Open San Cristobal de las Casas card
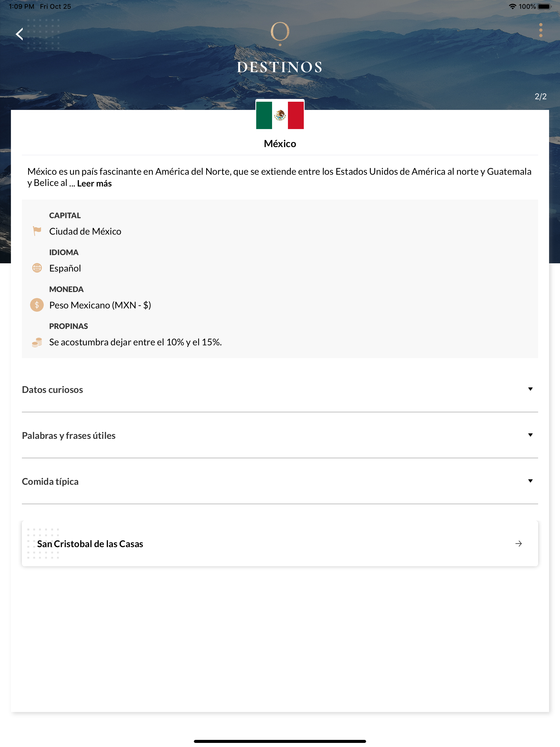 [x=280, y=543]
